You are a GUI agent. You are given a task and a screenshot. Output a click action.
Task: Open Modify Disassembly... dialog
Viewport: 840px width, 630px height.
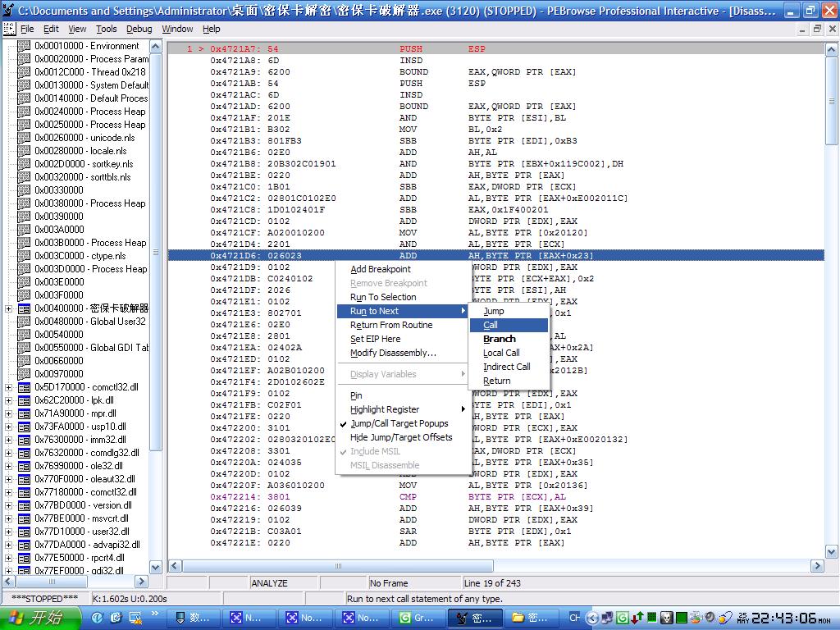click(x=402, y=353)
